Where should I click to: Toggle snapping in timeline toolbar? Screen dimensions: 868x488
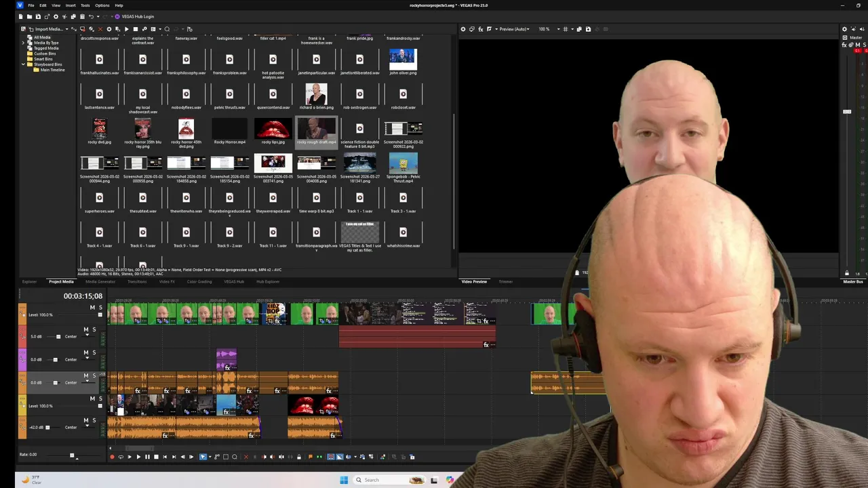point(331,457)
